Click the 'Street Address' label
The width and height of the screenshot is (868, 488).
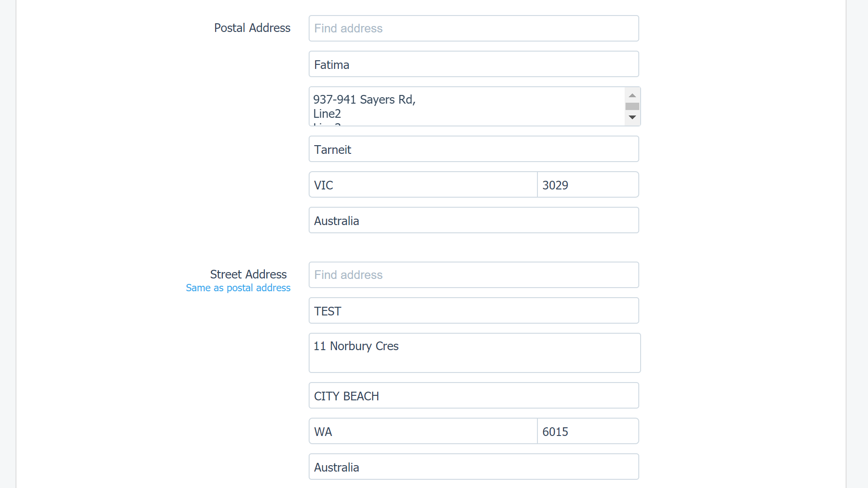248,274
